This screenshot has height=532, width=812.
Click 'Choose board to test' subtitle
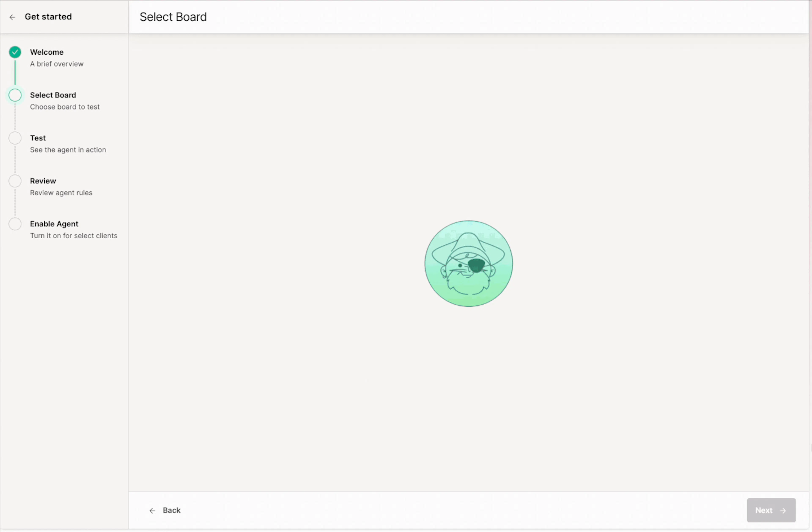65,107
